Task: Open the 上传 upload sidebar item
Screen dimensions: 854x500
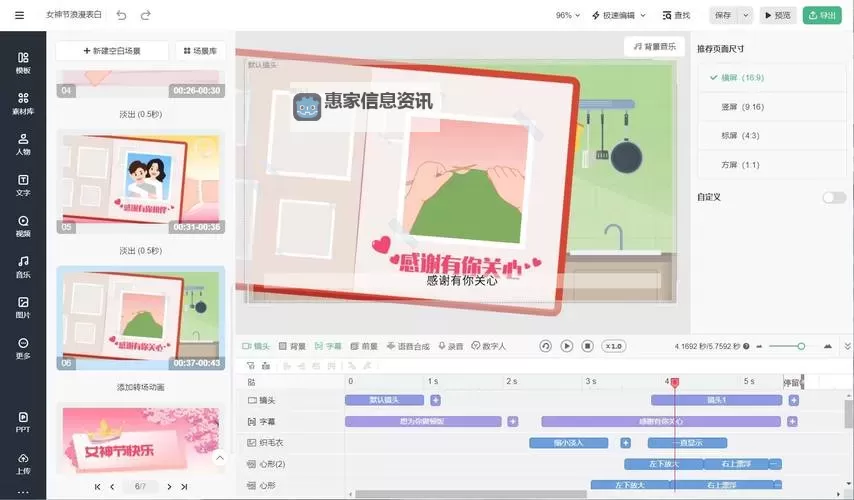Action: click(23, 463)
